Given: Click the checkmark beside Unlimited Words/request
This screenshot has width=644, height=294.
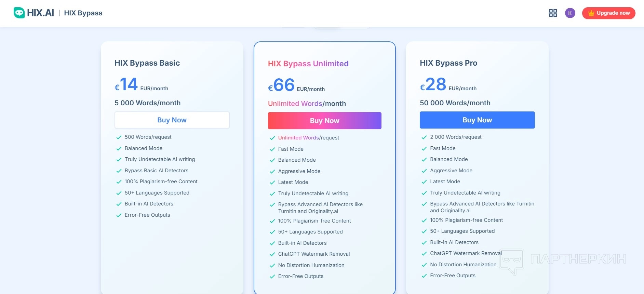Looking at the screenshot, I should pos(272,138).
